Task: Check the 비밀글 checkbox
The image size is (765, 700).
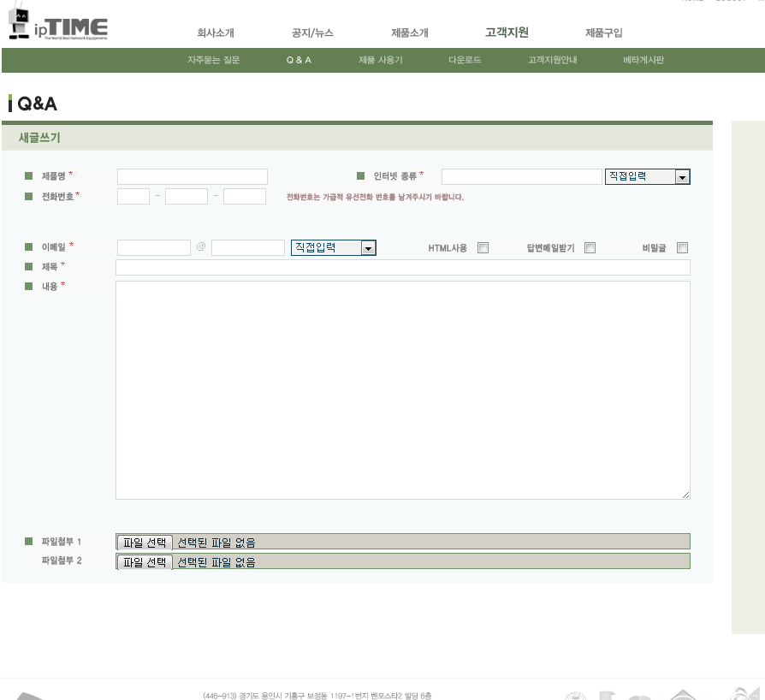Action: [683, 248]
